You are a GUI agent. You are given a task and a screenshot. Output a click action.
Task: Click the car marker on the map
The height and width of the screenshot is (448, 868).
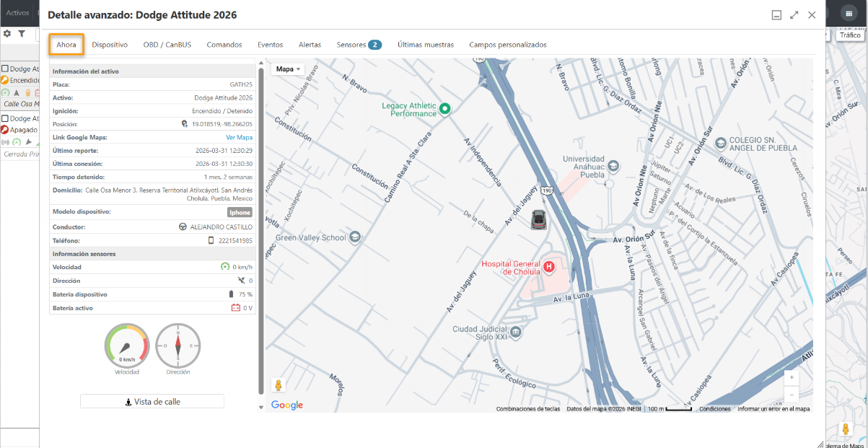point(538,219)
